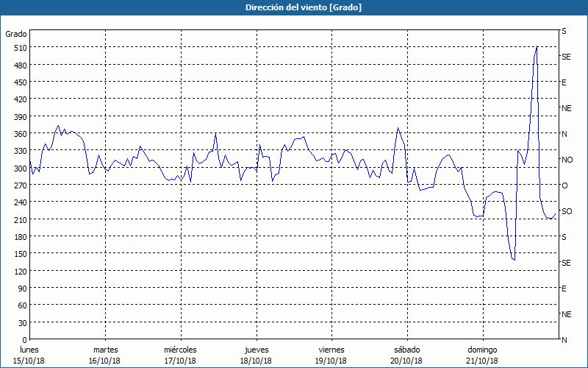The image size is (588, 368).
Task: Click the 90 degree label on the left axis
Action: click(21, 289)
